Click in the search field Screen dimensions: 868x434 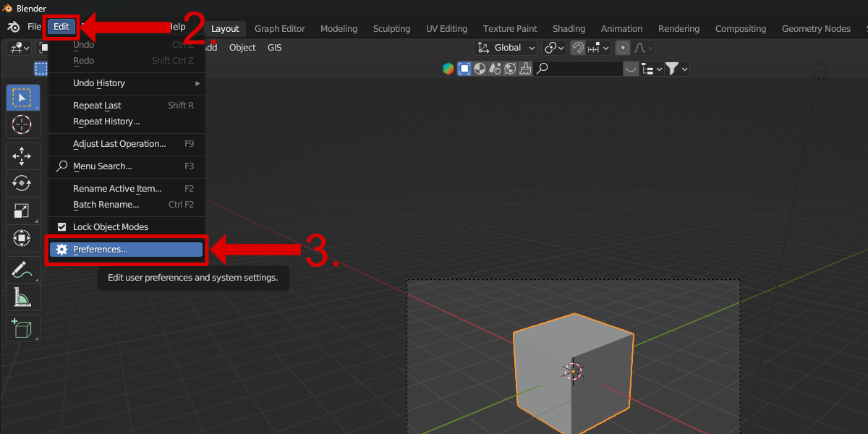coord(579,69)
